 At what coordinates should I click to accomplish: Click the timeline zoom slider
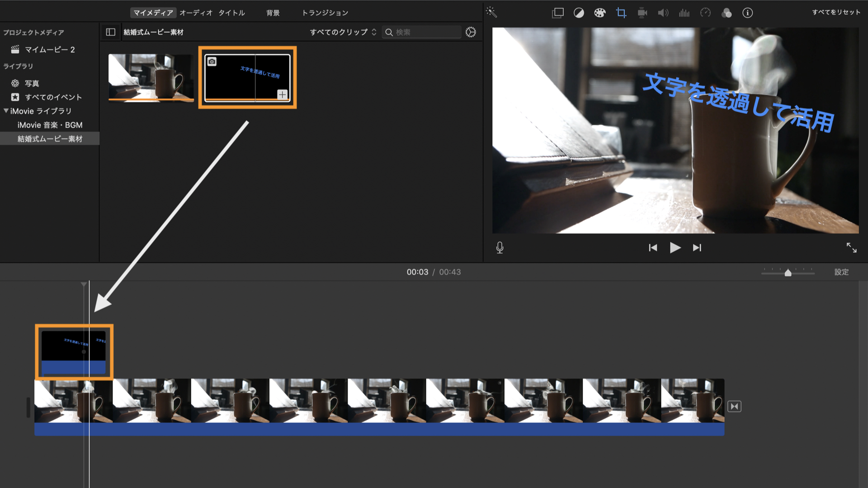pos(788,272)
